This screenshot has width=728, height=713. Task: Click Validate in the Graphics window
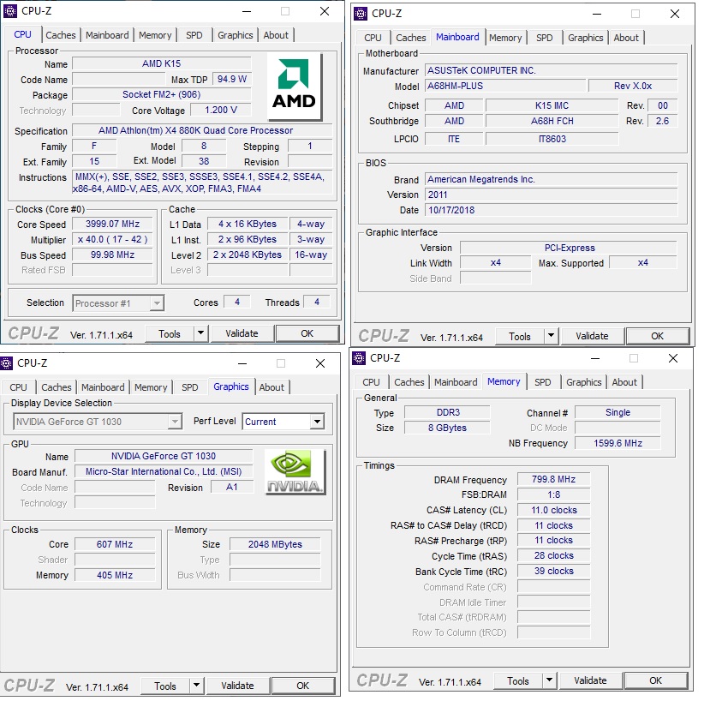[237, 686]
